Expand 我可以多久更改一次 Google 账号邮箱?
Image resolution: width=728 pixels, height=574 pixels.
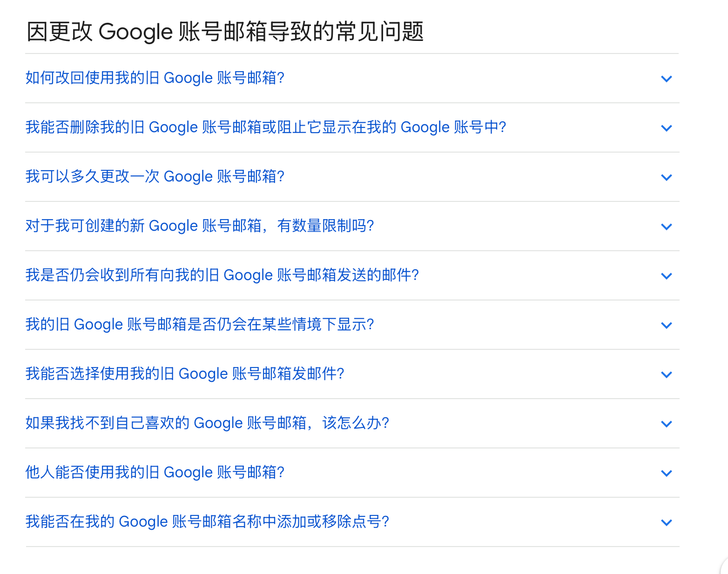click(x=155, y=177)
